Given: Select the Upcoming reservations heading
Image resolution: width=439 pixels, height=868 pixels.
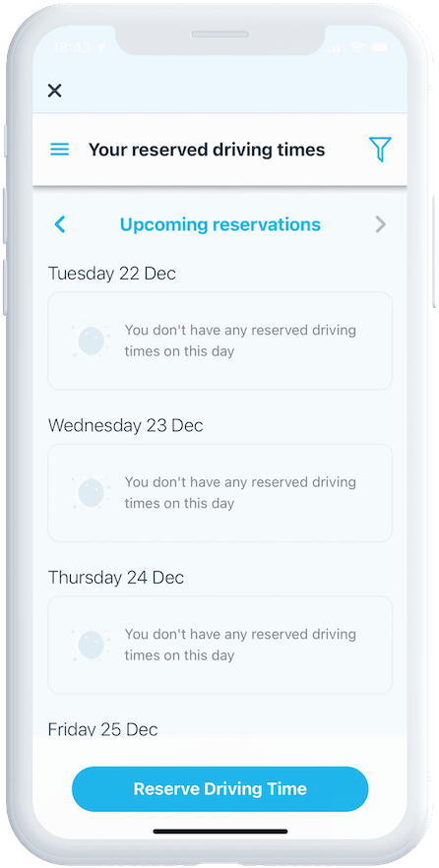Looking at the screenshot, I should (x=220, y=224).
